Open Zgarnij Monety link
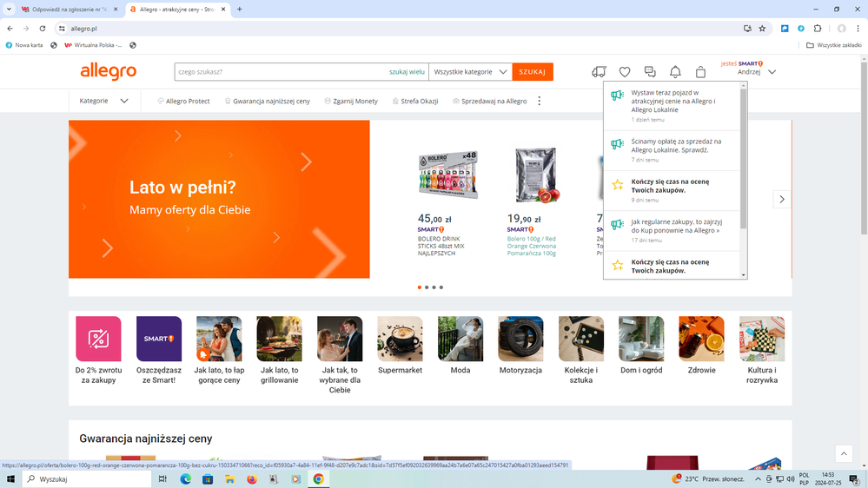The image size is (868, 488). point(351,101)
